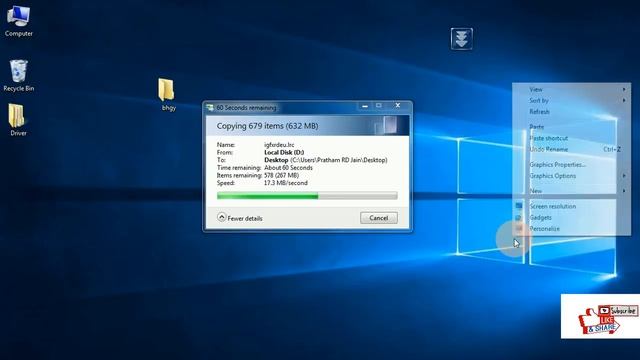
Task: Choose Refresh from the context menu
Action: (x=571, y=111)
